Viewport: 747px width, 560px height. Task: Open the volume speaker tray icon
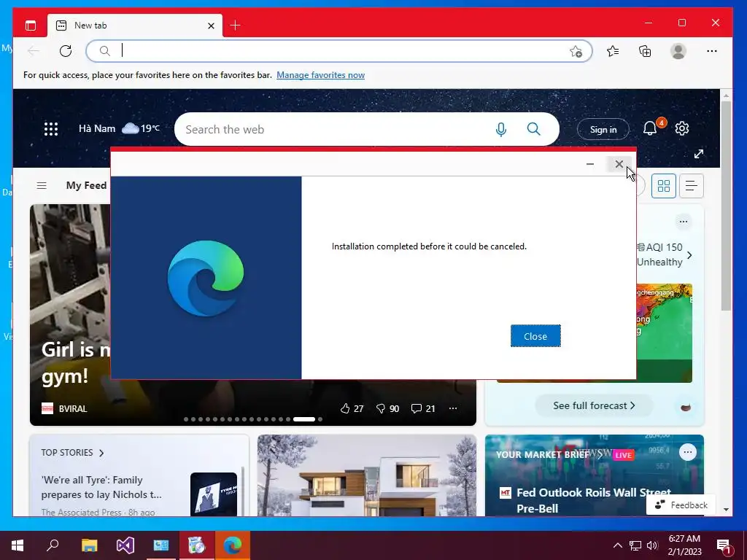click(x=652, y=545)
